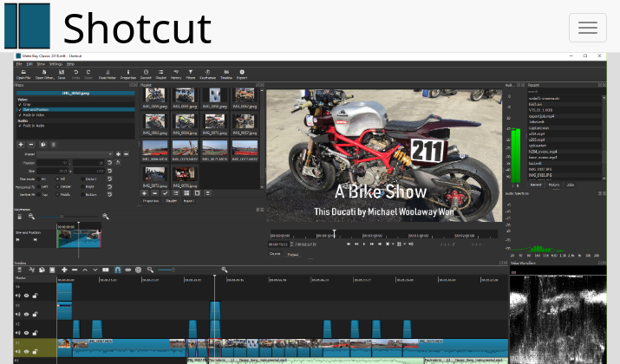
Task: Open Filters panel via toolbar funnel
Action: [x=191, y=74]
